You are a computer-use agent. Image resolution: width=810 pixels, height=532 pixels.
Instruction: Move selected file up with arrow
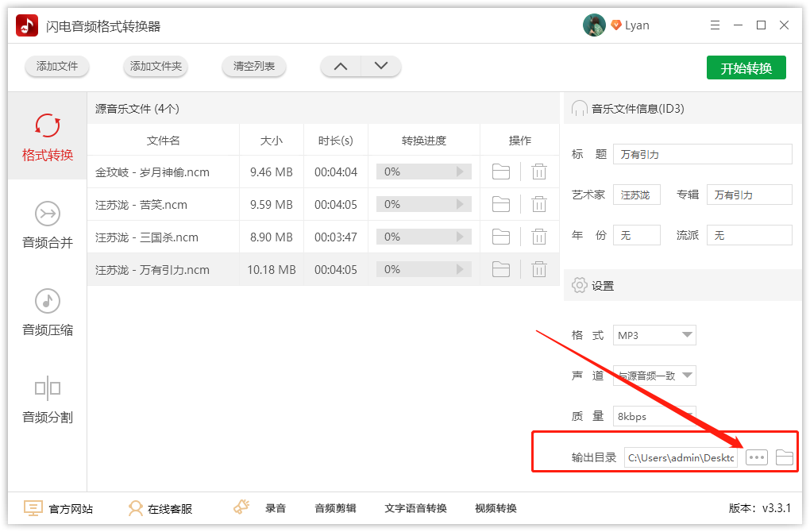coord(341,67)
